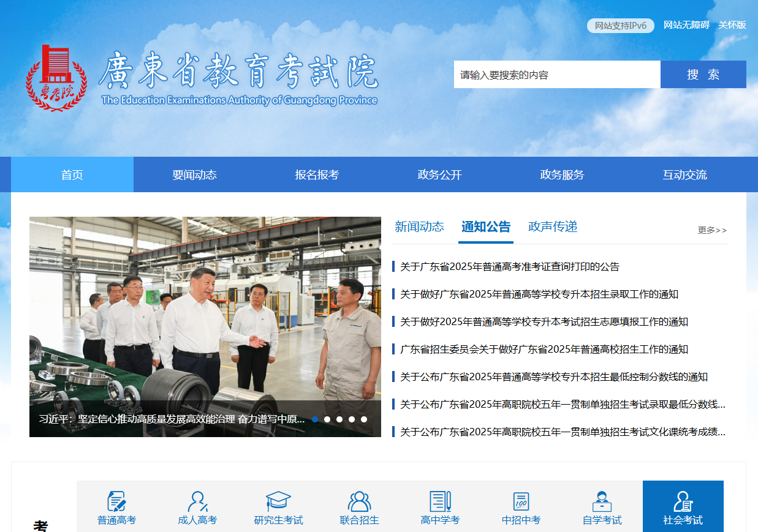
Task: Open the 政务服务 navigation menu
Action: pyautogui.click(x=563, y=174)
